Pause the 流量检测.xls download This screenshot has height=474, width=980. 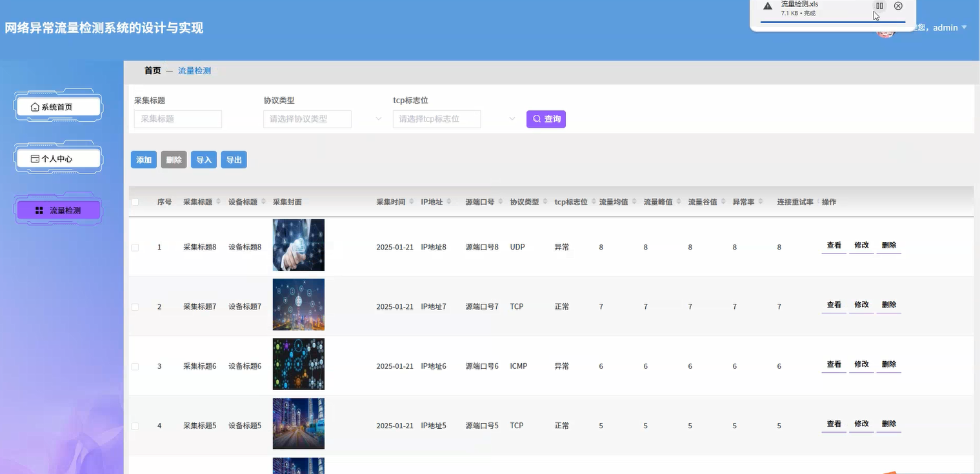(x=879, y=6)
